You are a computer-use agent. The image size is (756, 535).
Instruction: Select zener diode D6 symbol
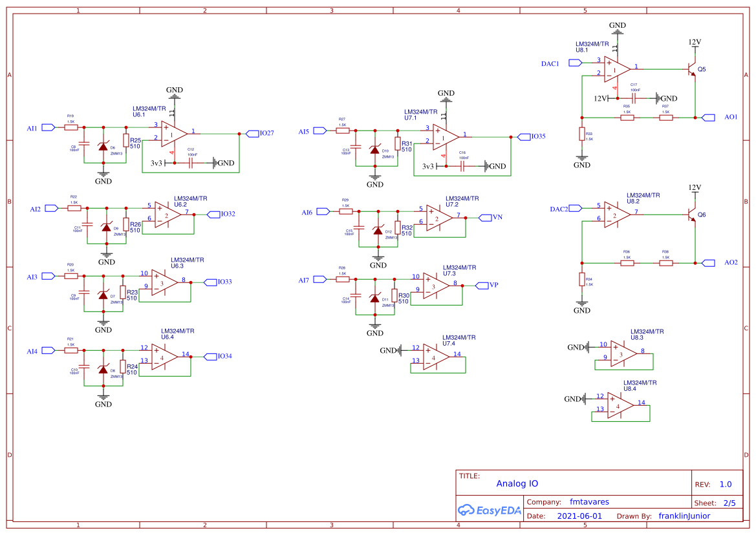(x=103, y=147)
